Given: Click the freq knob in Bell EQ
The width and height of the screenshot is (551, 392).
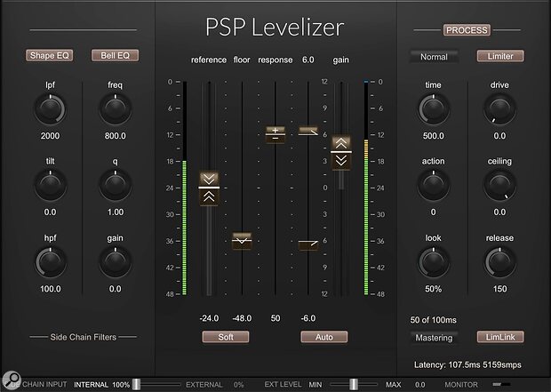Looking at the screenshot, I should point(116,109).
